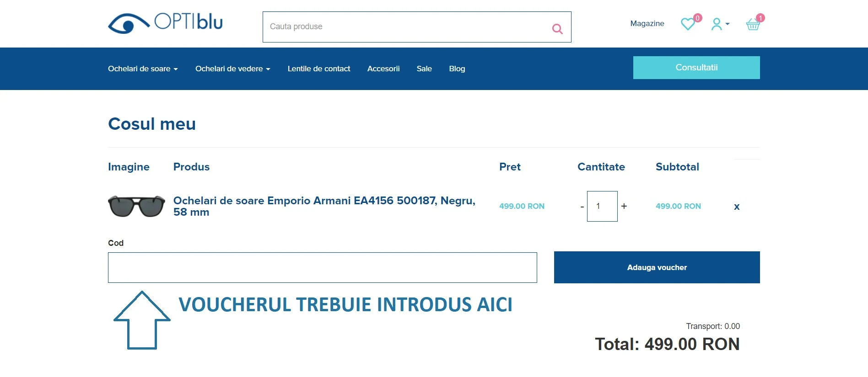Decrease quantity with the minus button
Screen dimensions: 868x377
click(582, 207)
